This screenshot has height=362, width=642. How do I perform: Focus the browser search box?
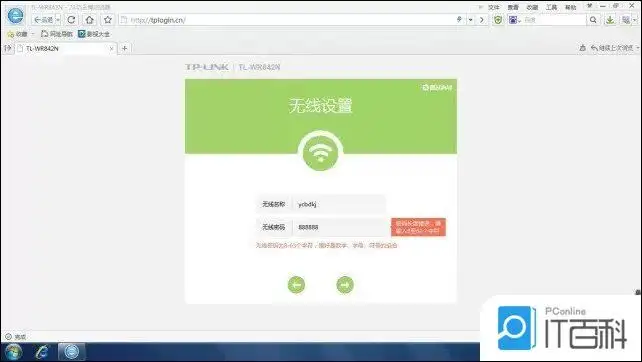[554, 20]
